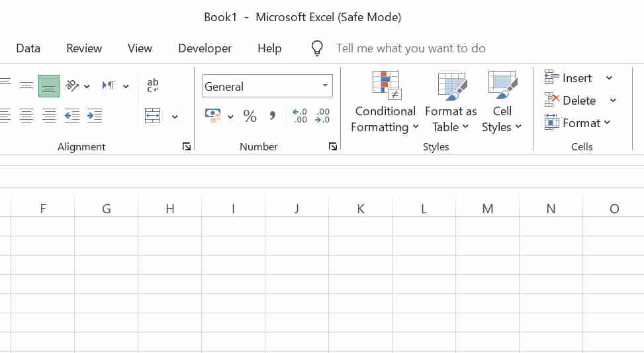This screenshot has width=644, height=353.
Task: Select column I header
Action: tap(233, 209)
